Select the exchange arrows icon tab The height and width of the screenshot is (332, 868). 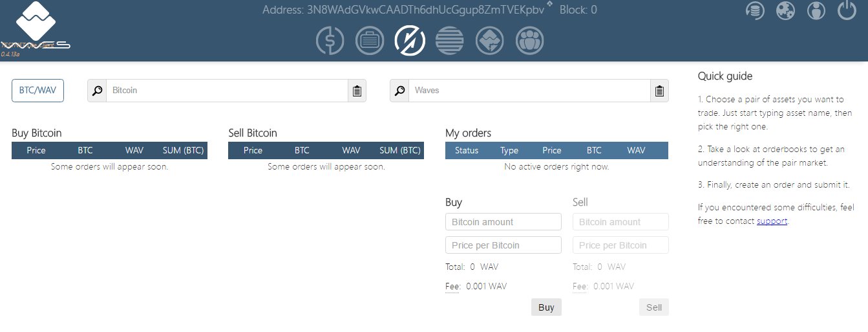click(x=410, y=41)
